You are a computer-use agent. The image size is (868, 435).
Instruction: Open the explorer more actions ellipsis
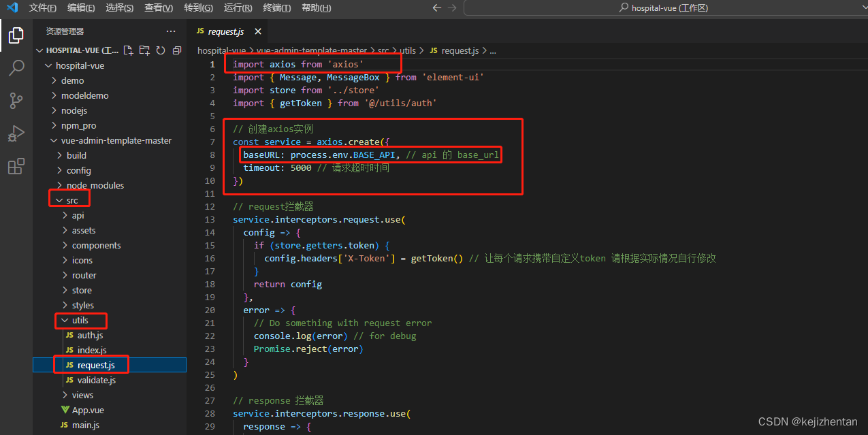(171, 31)
